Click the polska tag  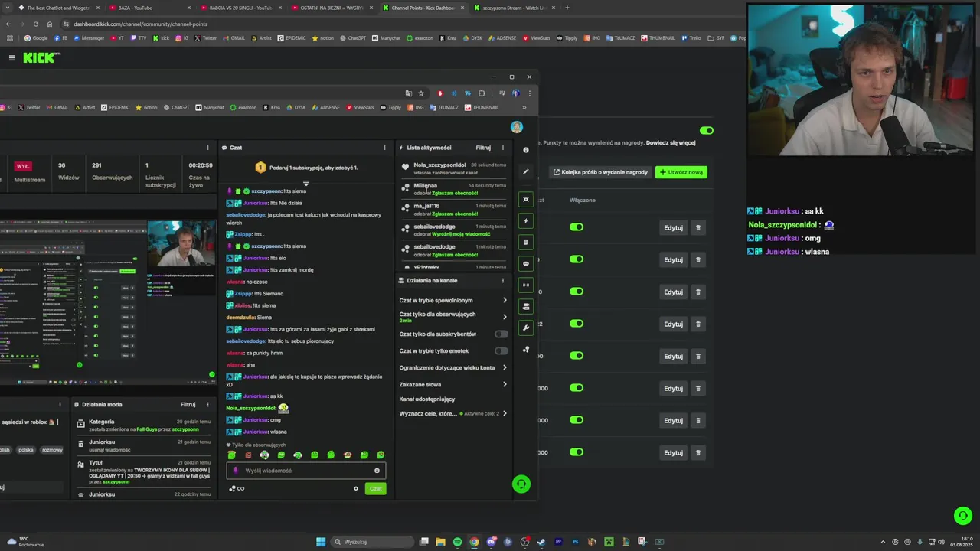26,450
